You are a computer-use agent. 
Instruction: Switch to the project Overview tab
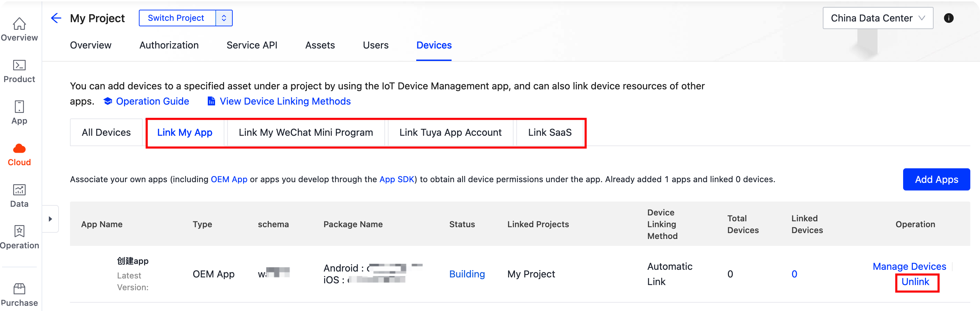pyautogui.click(x=90, y=45)
